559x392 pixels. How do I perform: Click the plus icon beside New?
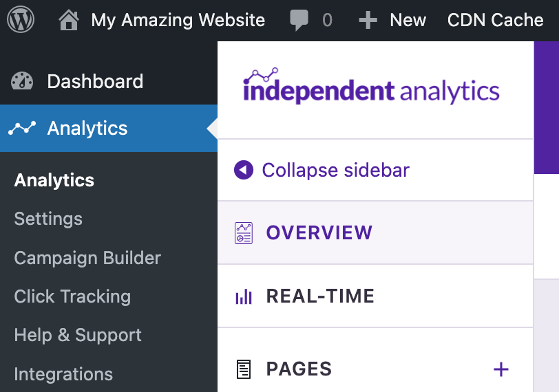tap(368, 21)
